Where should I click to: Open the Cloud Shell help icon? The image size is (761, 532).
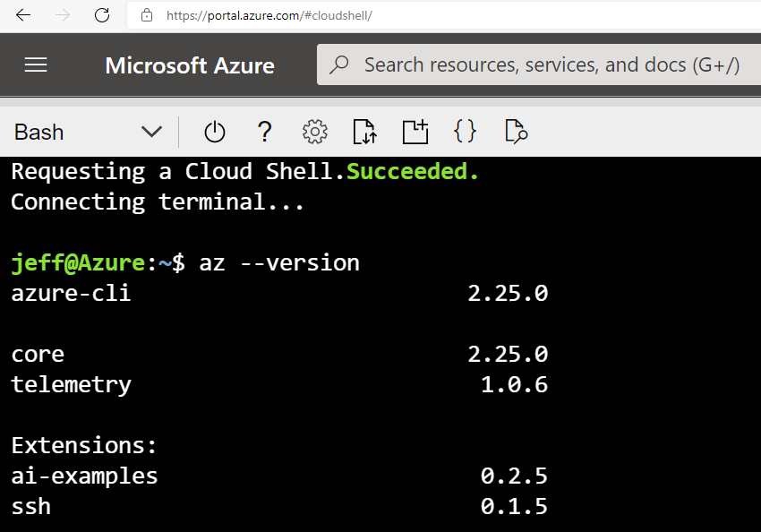[264, 132]
